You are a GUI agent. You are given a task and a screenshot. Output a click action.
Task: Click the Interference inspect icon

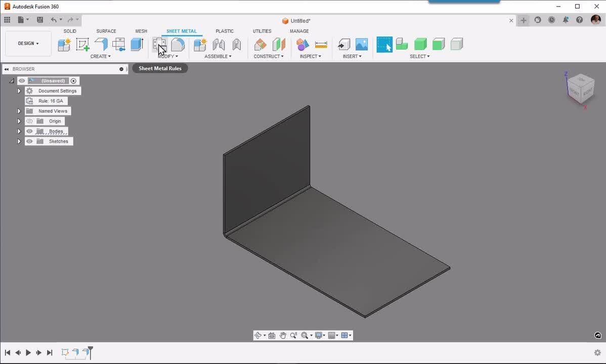coord(302,44)
